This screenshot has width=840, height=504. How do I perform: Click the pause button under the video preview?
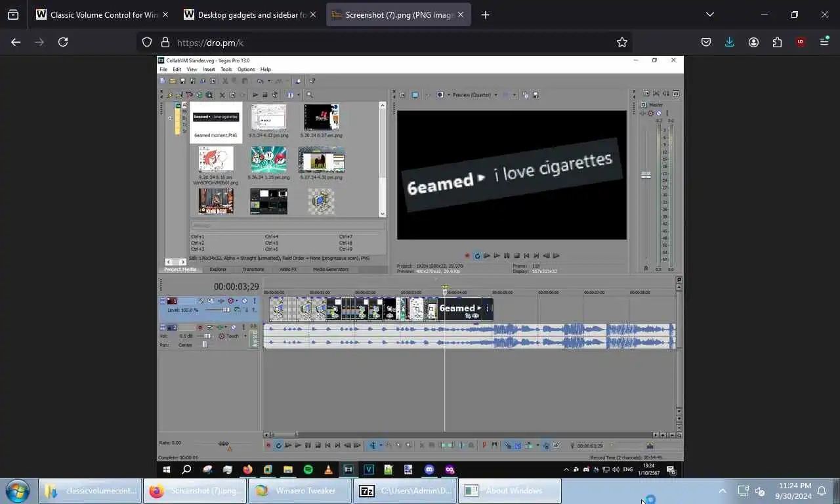[x=507, y=255]
